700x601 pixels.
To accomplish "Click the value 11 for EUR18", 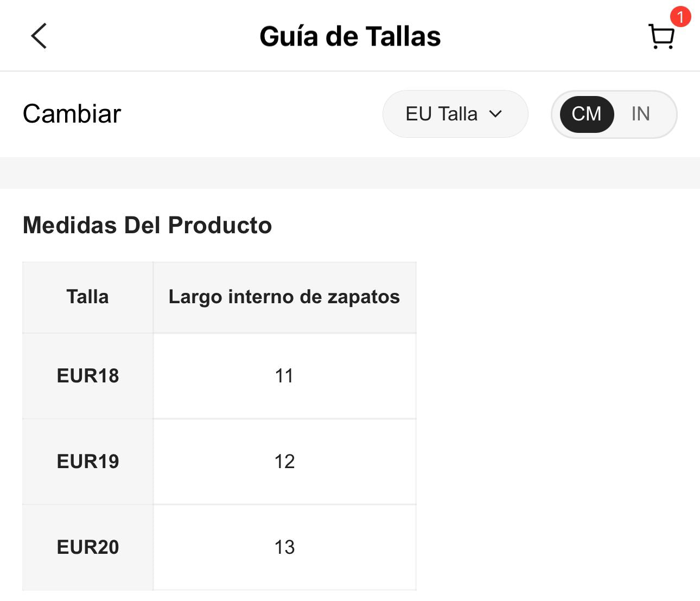I will [x=284, y=376].
